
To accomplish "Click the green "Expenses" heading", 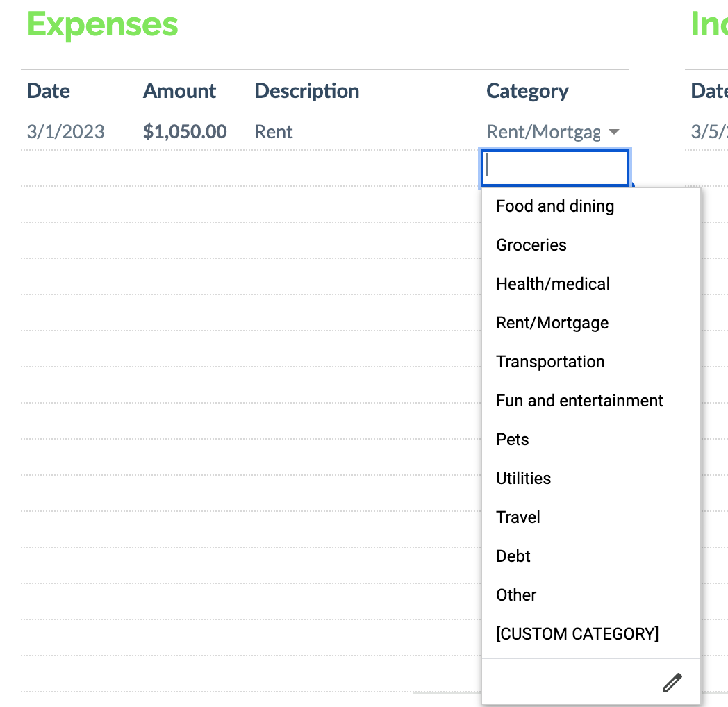I will tap(101, 24).
